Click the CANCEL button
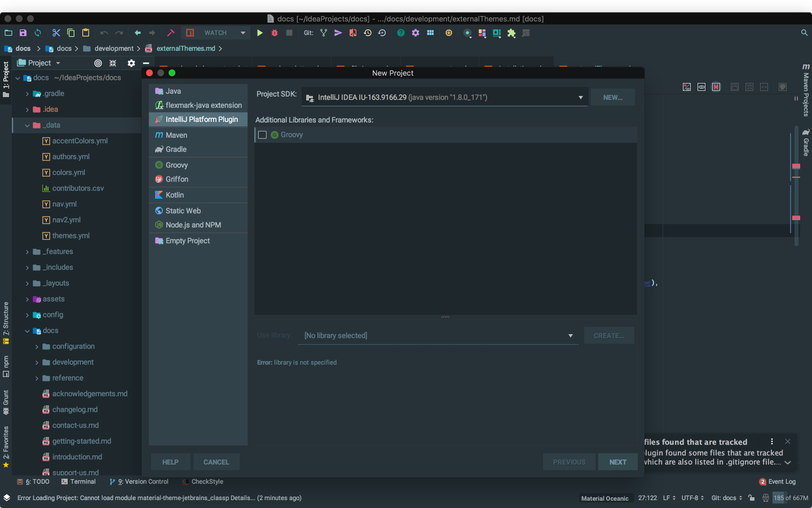This screenshot has height=508, width=812. (x=216, y=462)
